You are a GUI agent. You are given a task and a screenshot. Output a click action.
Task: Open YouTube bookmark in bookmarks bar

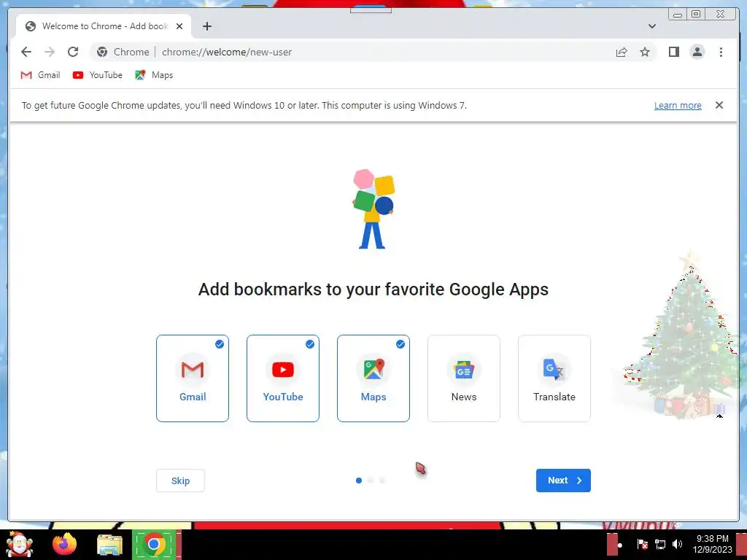click(x=98, y=75)
